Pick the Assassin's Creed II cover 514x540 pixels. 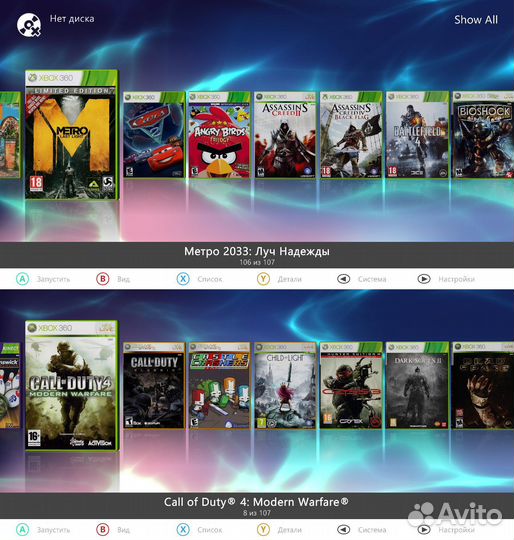click(x=285, y=135)
